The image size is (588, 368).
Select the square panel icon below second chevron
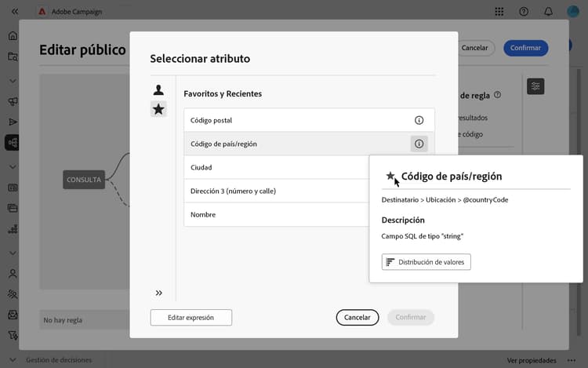coord(13,188)
